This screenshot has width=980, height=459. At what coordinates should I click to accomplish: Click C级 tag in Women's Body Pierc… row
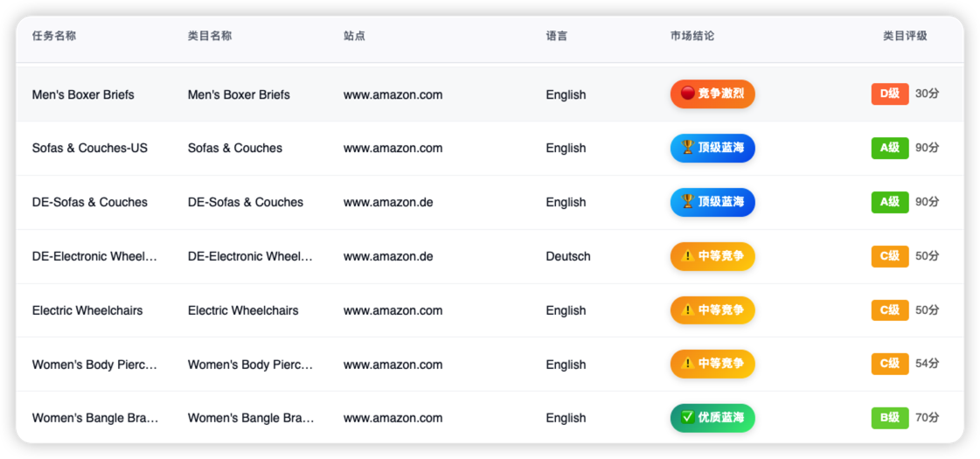pos(890,364)
